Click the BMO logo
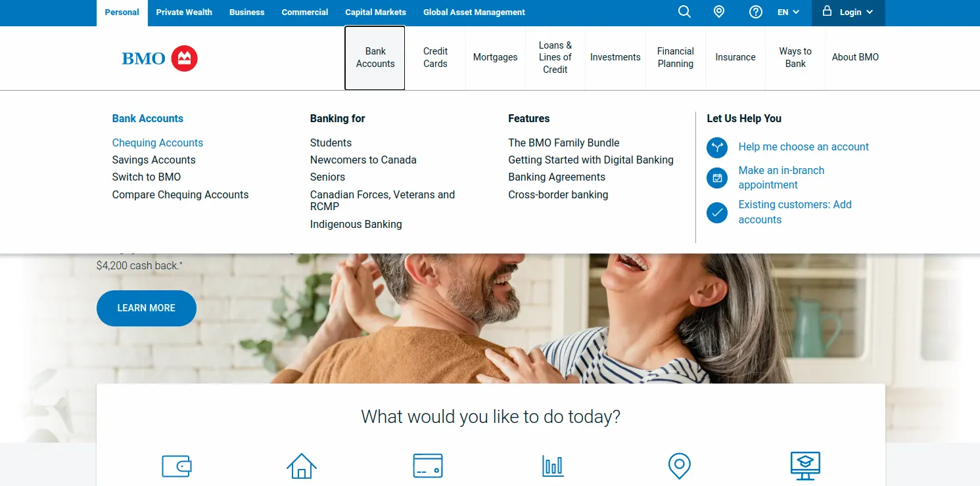This screenshot has width=980, height=486. coord(160,58)
